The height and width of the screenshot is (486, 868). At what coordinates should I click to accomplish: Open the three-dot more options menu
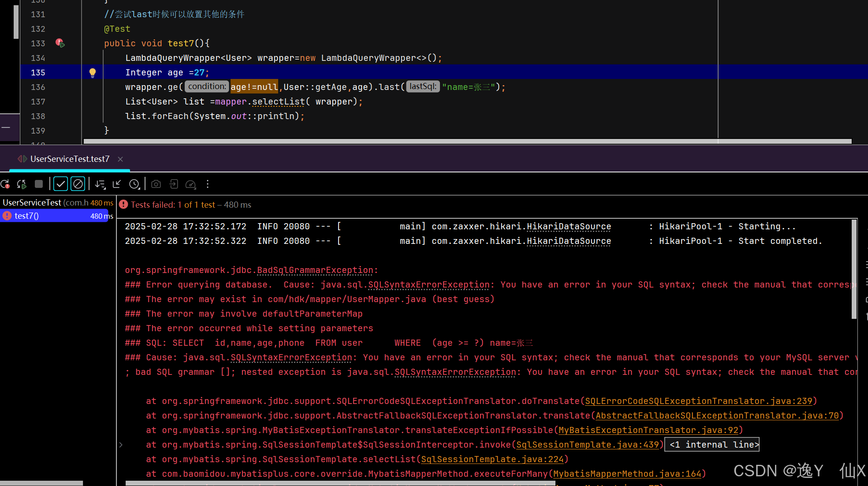(x=208, y=184)
